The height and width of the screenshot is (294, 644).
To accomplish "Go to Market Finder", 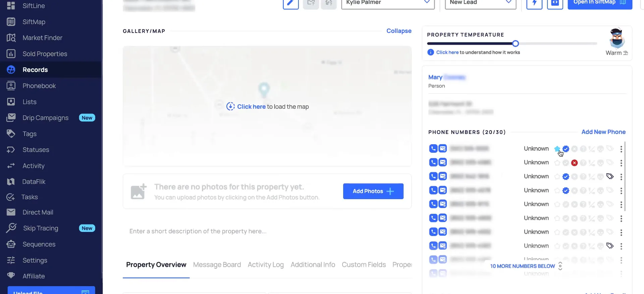I will pos(42,38).
